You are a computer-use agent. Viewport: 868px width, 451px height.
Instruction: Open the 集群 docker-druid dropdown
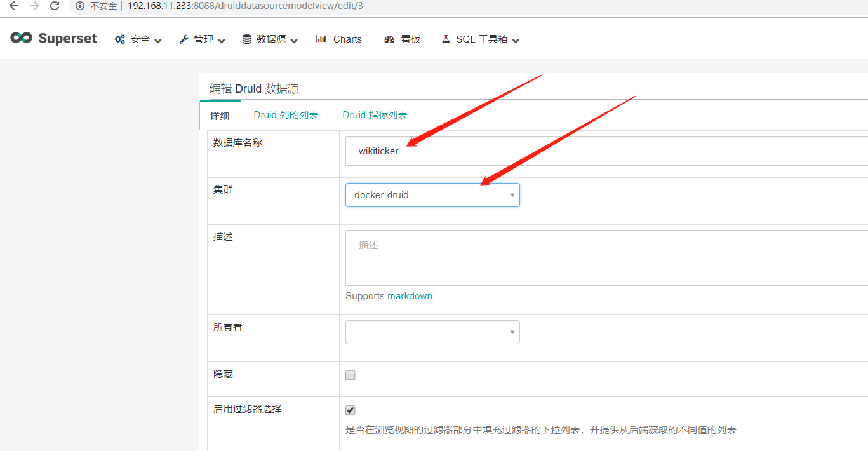coord(432,195)
